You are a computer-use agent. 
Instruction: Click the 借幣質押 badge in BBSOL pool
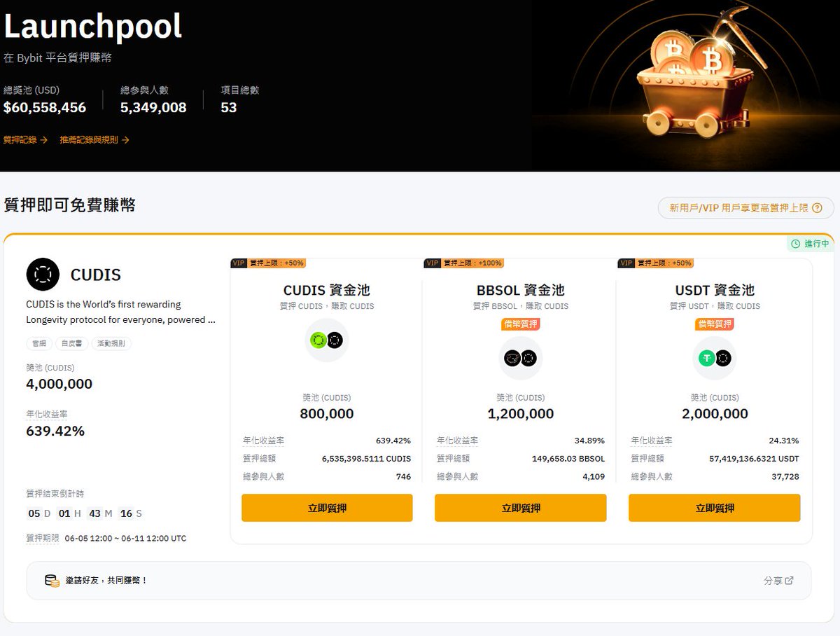point(521,324)
